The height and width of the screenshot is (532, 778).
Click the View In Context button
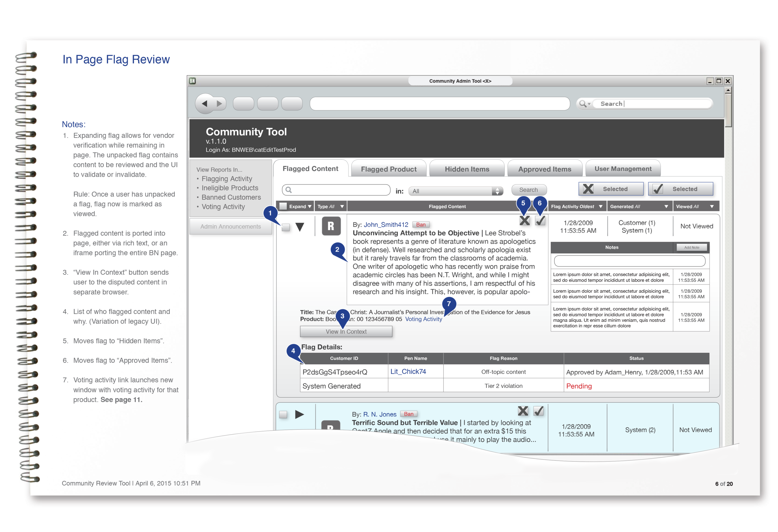tap(346, 331)
